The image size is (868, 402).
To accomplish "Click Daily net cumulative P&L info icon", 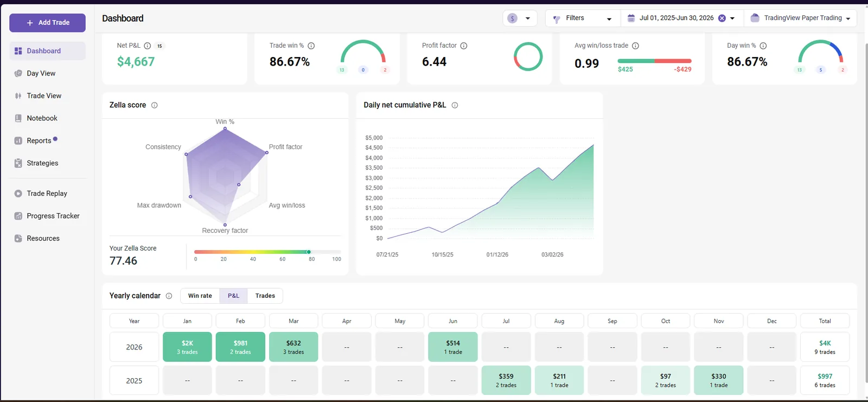I will coord(455,105).
